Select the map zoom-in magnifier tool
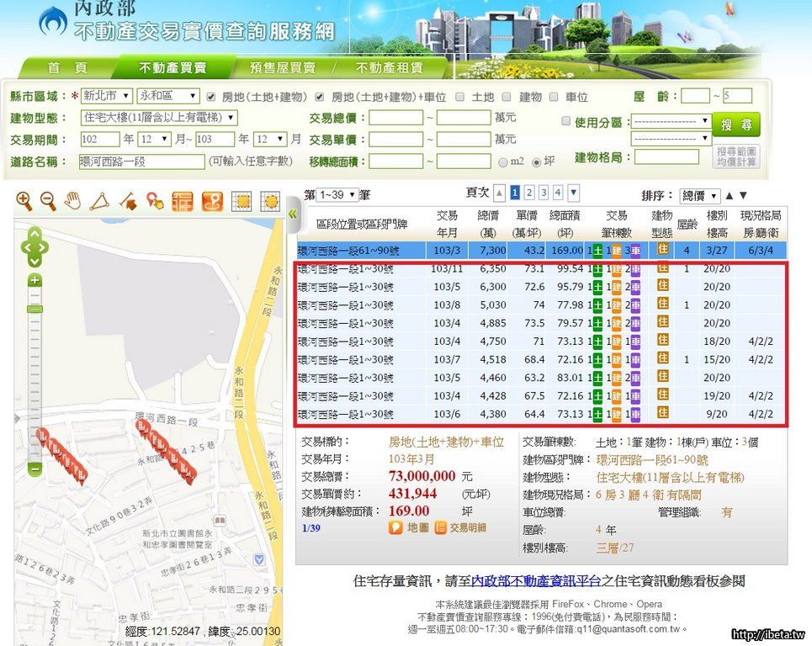The width and height of the screenshot is (812, 646). (24, 200)
